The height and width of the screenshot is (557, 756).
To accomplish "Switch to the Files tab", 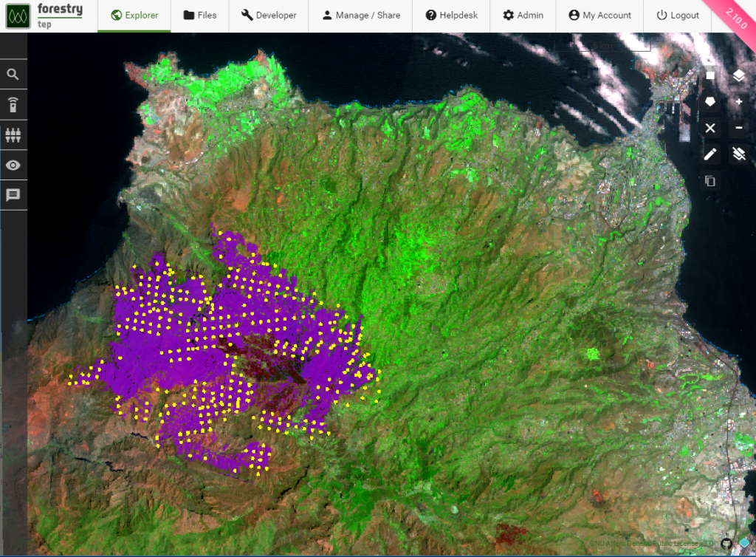I will tap(199, 15).
